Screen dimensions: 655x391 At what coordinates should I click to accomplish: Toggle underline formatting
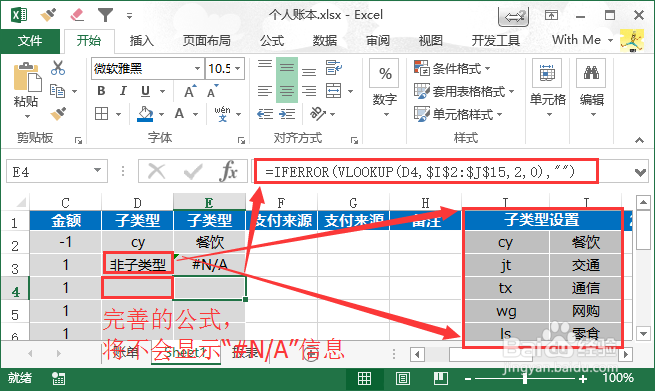pos(145,91)
